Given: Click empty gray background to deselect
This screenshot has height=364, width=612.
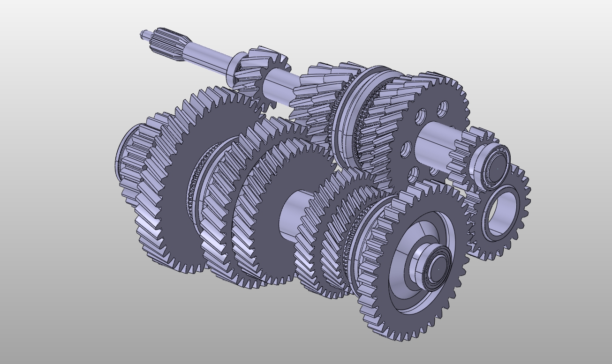Looking at the screenshot, I should [x=70, y=305].
